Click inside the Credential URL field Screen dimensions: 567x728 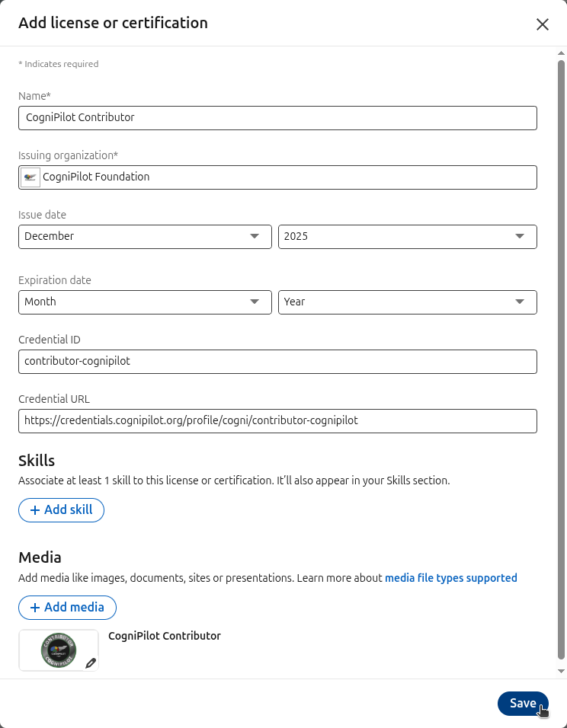coord(277,421)
